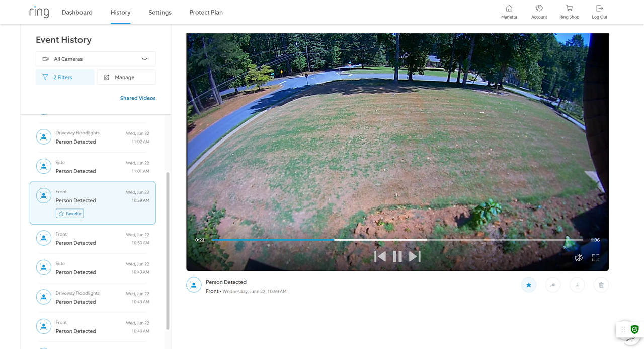This screenshot has width=644, height=349.
Task: Click the event list scrollbar
Action: coord(168,251)
